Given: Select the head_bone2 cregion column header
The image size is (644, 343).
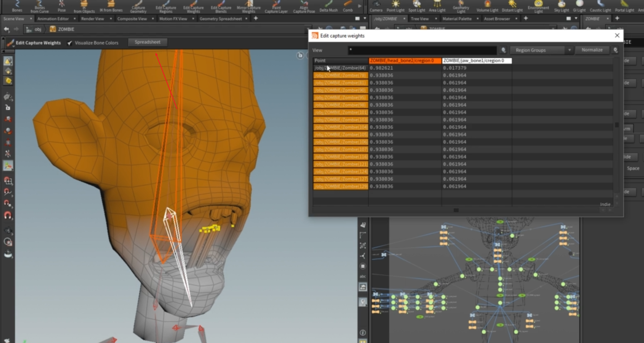Looking at the screenshot, I should point(405,61).
